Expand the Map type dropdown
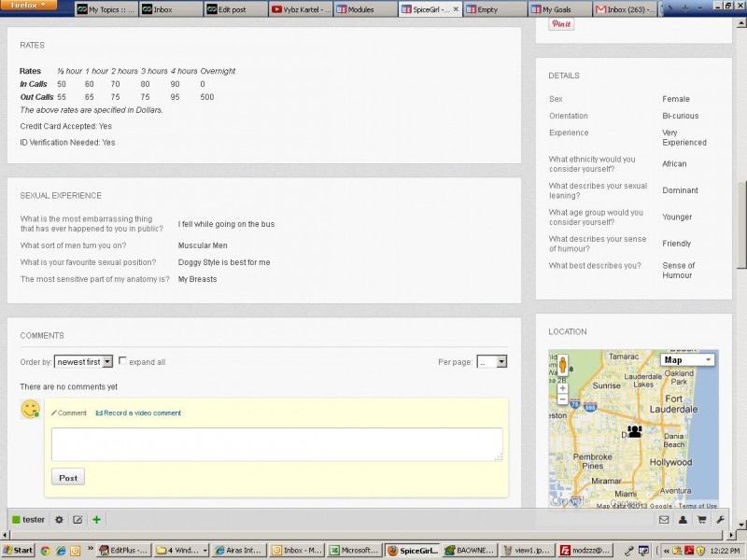This screenshot has height=560, width=747. pos(687,359)
